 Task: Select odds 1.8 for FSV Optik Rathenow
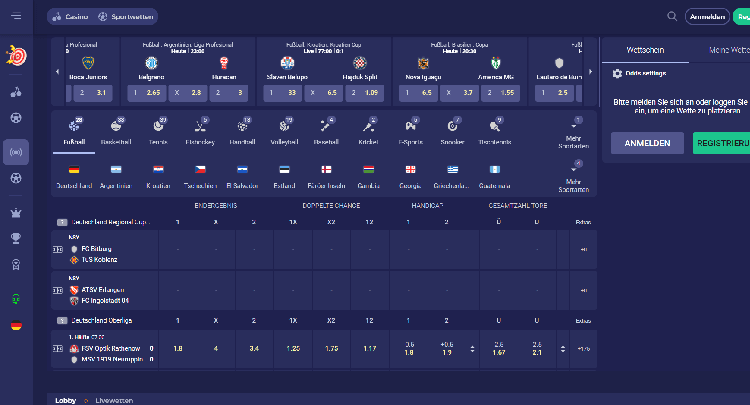[177, 348]
